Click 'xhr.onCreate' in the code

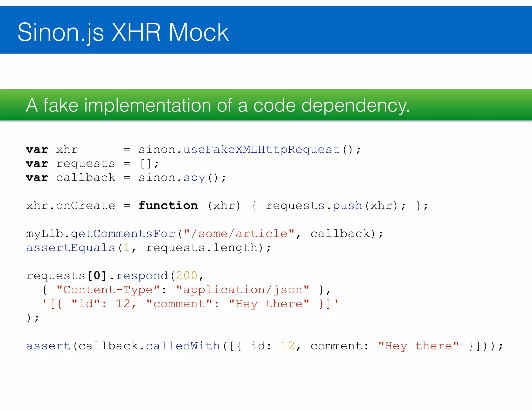click(70, 206)
